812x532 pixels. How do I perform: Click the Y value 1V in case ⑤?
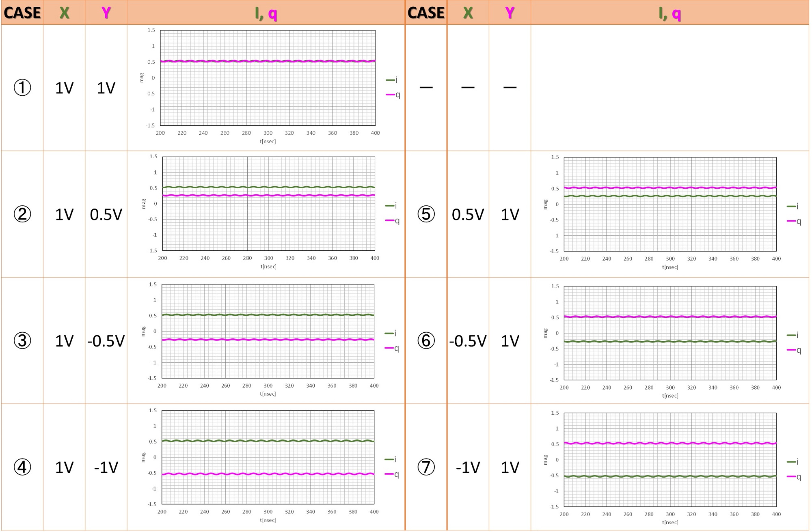click(x=510, y=214)
